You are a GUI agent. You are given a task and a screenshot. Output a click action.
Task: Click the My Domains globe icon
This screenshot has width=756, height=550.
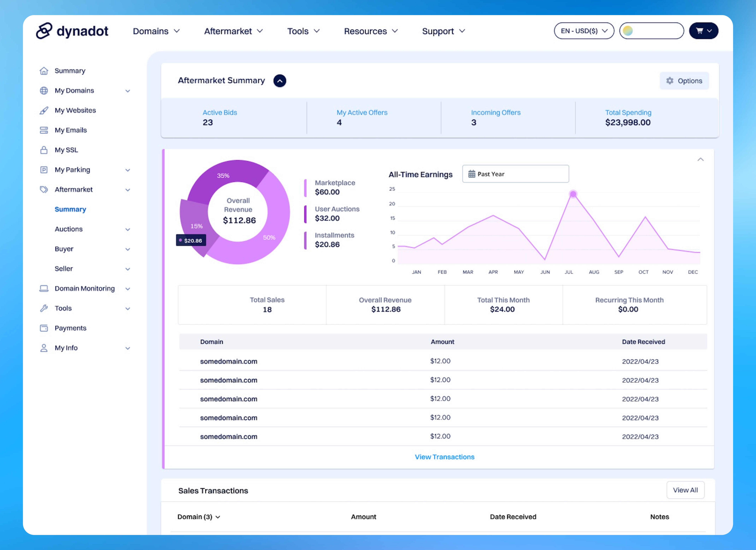click(44, 91)
